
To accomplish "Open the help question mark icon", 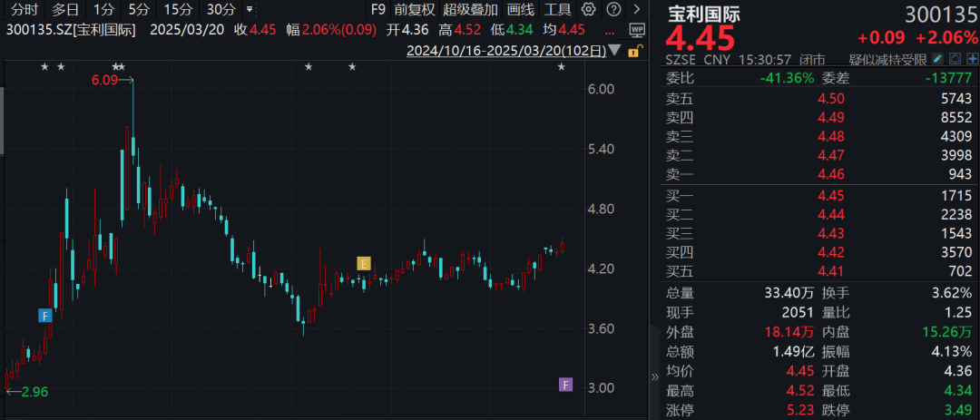I will [614, 9].
